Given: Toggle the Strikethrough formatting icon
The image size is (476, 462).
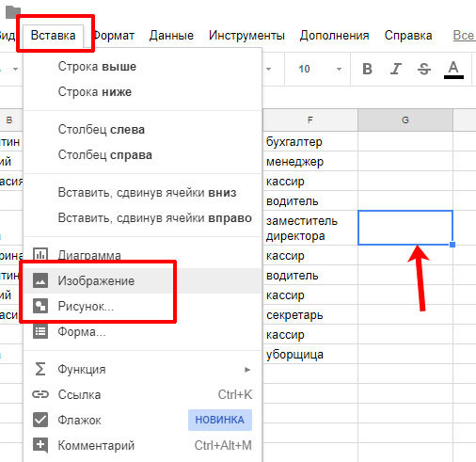Looking at the screenshot, I should pyautogui.click(x=424, y=69).
